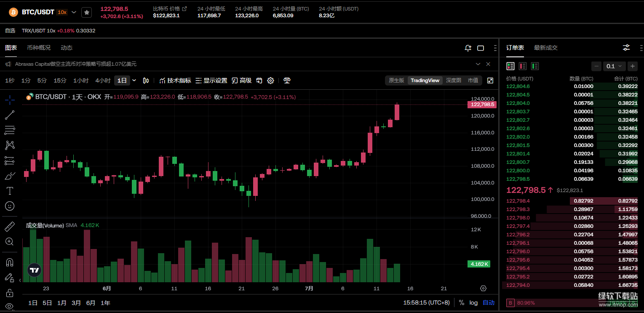644x313 pixels.
Task: Click the balance scale compare icon
Action: click(x=287, y=80)
